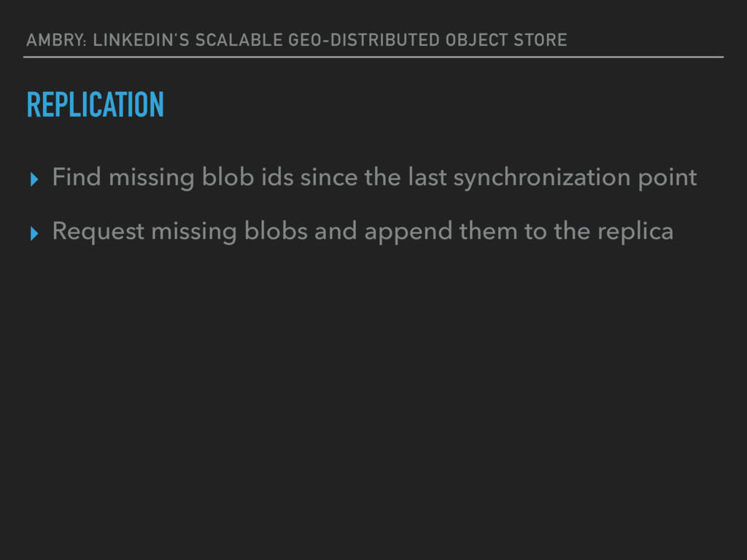Image resolution: width=747 pixels, height=560 pixels.
Task: Click the empty dark area below the bullets
Action: [373, 400]
